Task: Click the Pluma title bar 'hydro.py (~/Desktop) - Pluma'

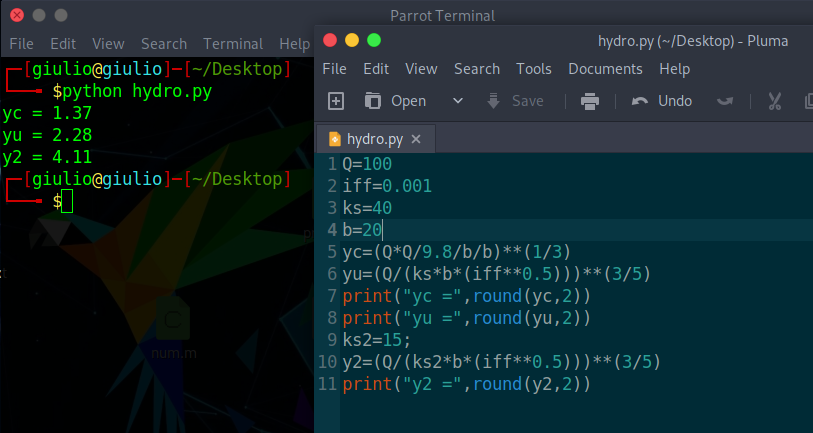Action: [693, 41]
